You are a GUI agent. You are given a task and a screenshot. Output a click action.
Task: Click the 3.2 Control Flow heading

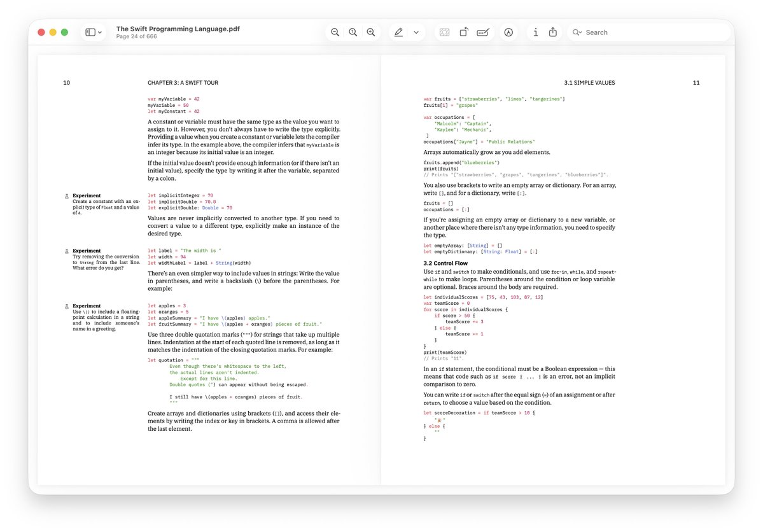coord(445,263)
